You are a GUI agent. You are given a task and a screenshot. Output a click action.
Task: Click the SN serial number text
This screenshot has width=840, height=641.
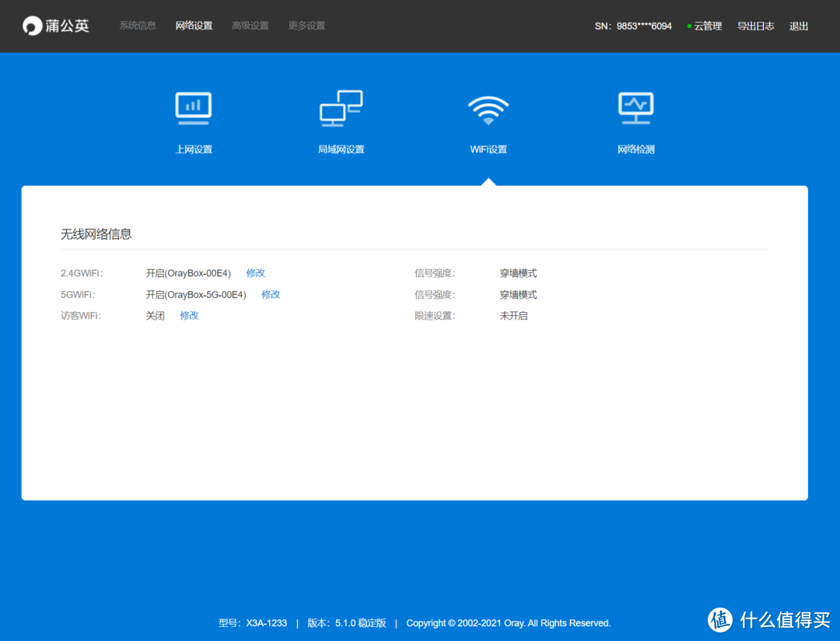[x=632, y=26]
